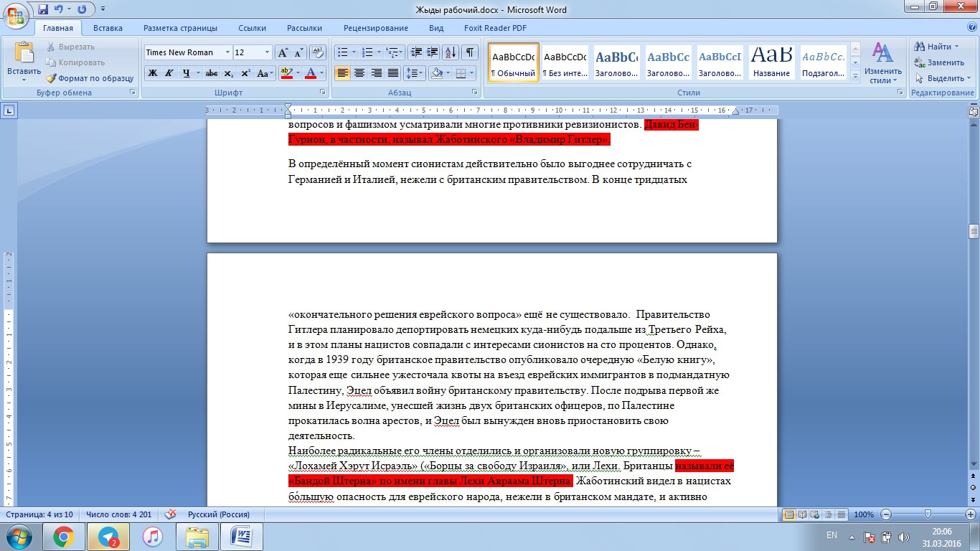Toggle Bold formatting
The image size is (980, 551).
coord(152,73)
